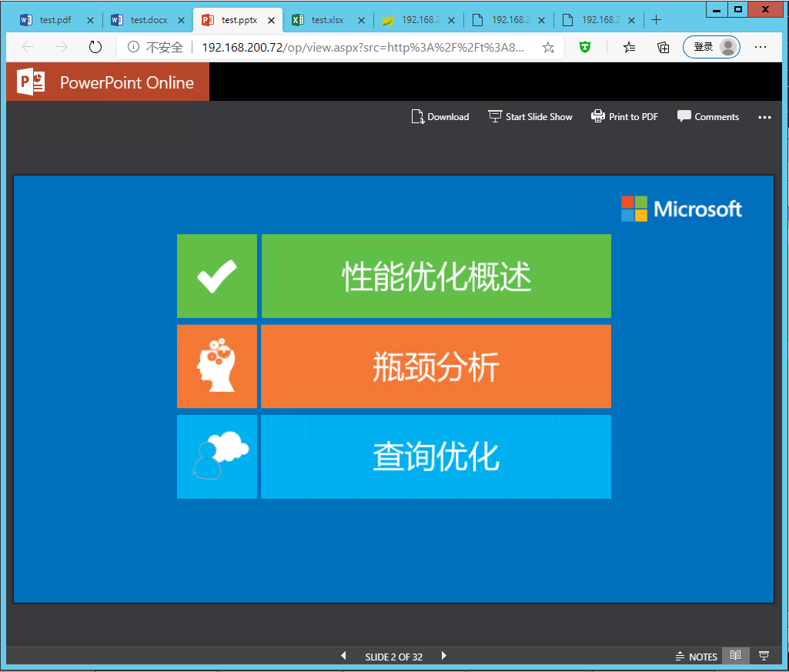The width and height of the screenshot is (789, 672).
Task: Add page to favorites star
Action: coord(548,47)
